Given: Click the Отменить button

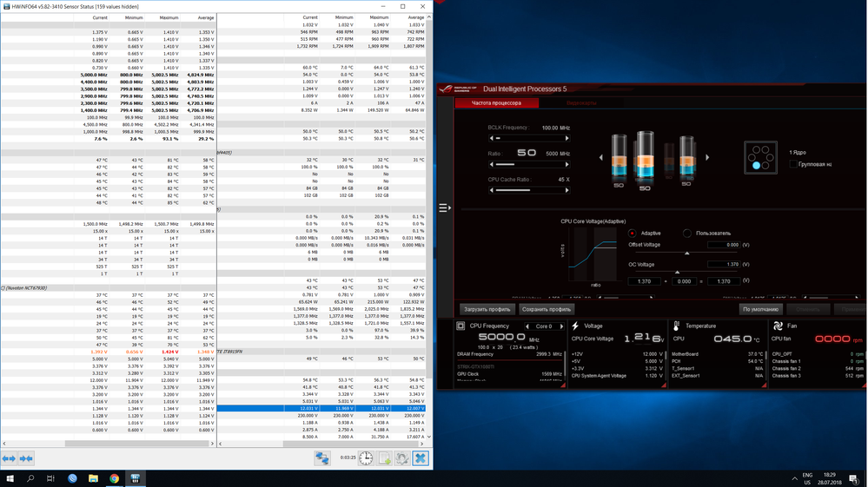Looking at the screenshot, I should click(808, 310).
